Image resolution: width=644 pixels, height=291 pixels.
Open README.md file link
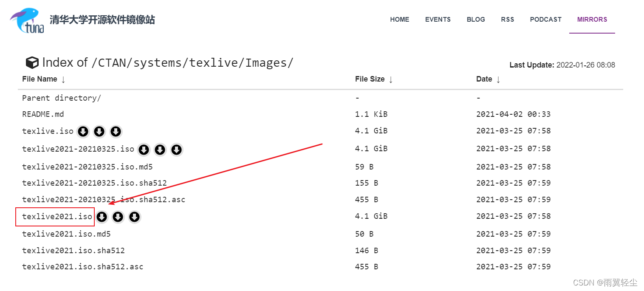coord(43,114)
